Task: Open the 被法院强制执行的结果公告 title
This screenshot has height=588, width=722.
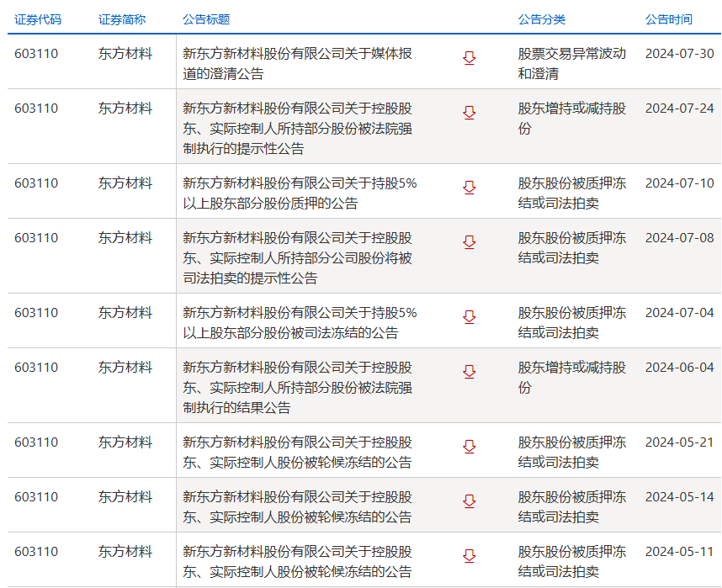Action: pos(297,387)
